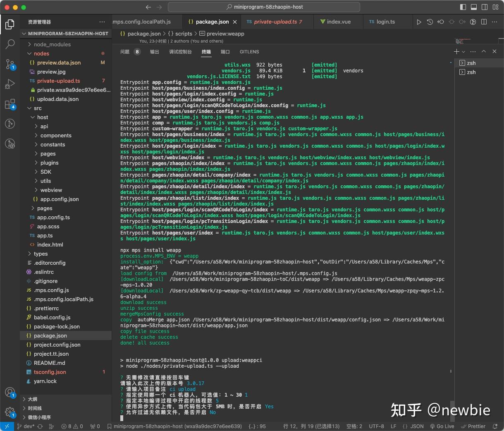504x431 pixels.
Task: Open the Run and Debug panel
Action: click(x=10, y=84)
